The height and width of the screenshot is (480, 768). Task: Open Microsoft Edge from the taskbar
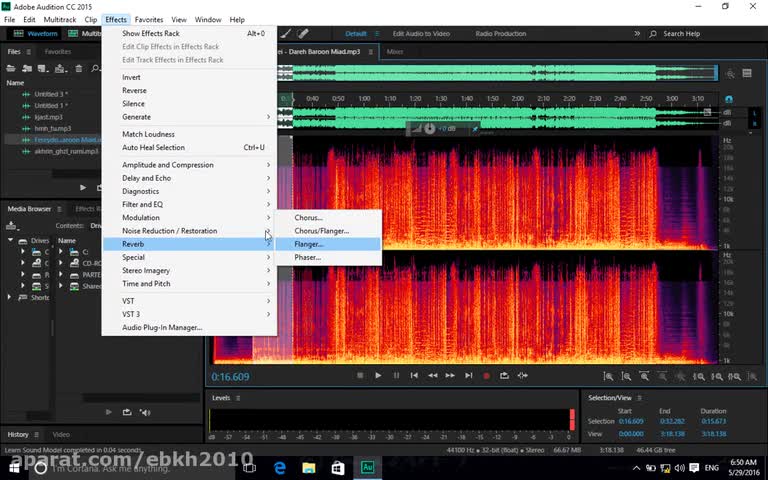click(x=280, y=467)
